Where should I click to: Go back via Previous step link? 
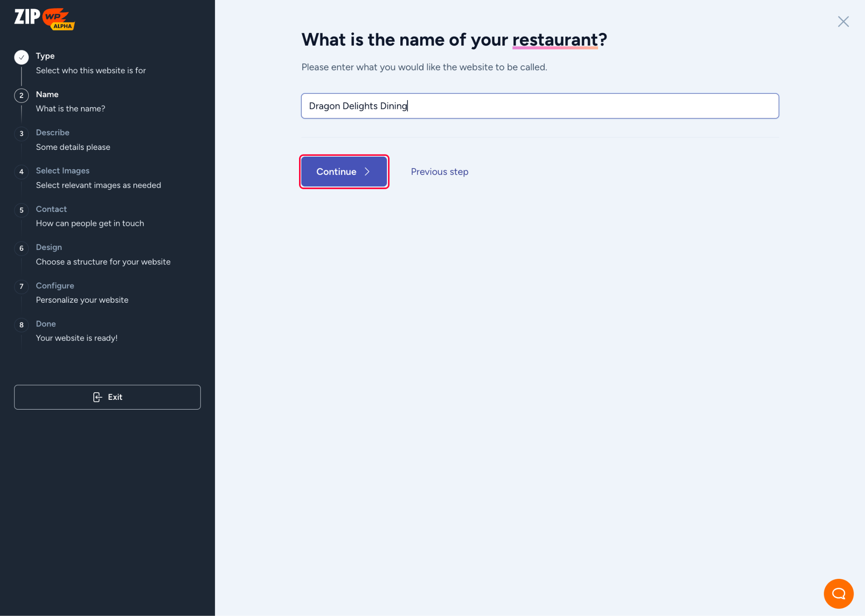coord(439,172)
